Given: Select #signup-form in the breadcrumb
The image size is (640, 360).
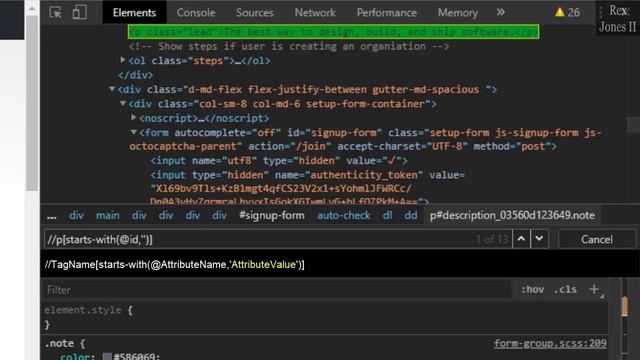Looking at the screenshot, I should click(272, 216).
